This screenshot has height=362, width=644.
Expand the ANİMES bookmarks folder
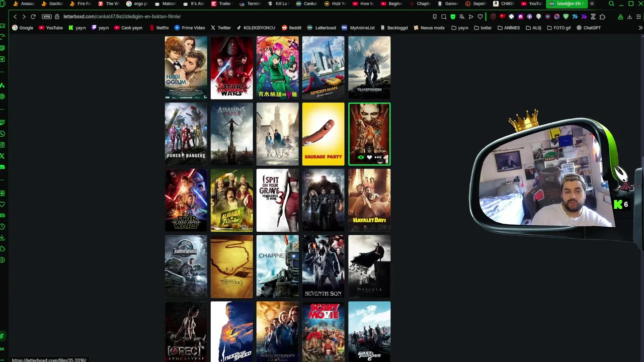coord(509,28)
